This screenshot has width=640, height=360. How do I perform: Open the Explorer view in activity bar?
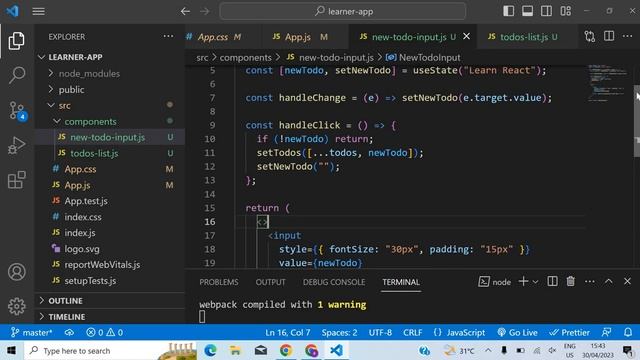coord(17,41)
